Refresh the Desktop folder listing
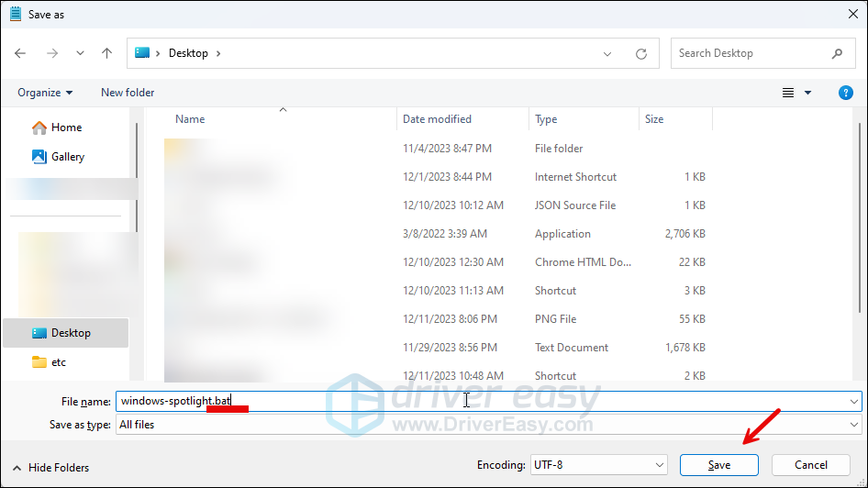 click(641, 53)
